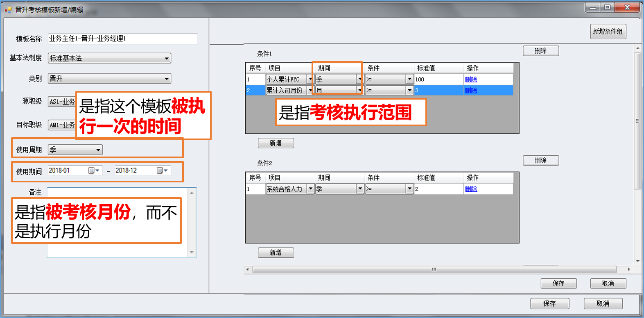This screenshot has width=644, height=318.
Task: Expand the 使用周期 combo box
Action: (98, 150)
